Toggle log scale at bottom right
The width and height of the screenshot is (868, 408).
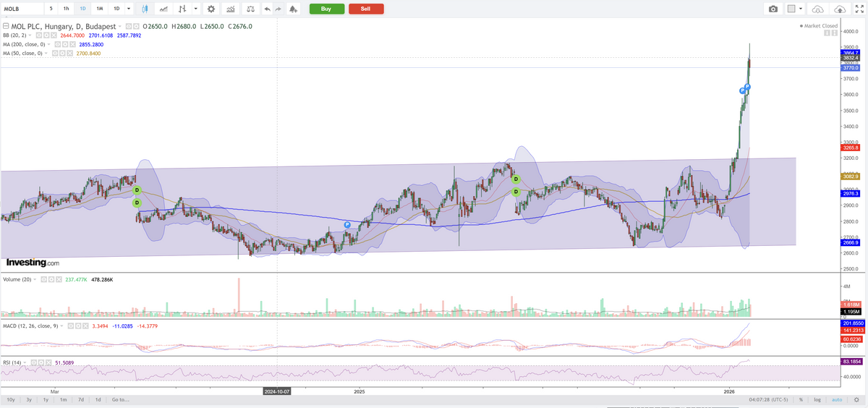817,399
